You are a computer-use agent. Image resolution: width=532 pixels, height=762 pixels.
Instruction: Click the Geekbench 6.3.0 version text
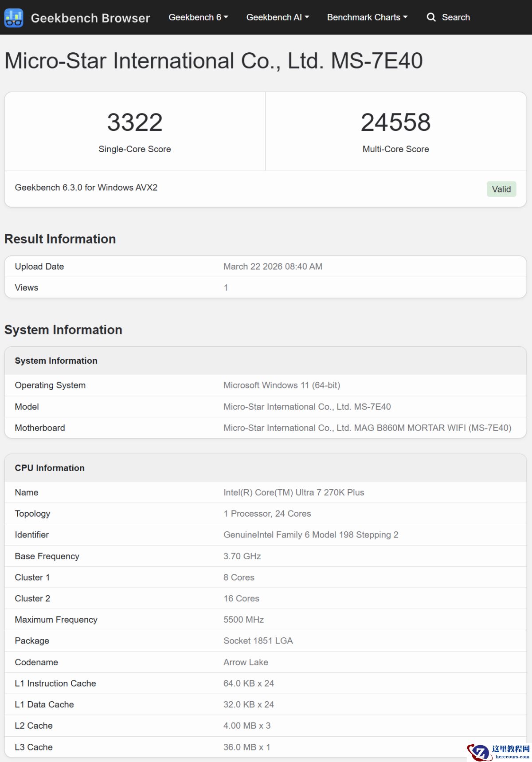[x=86, y=188]
